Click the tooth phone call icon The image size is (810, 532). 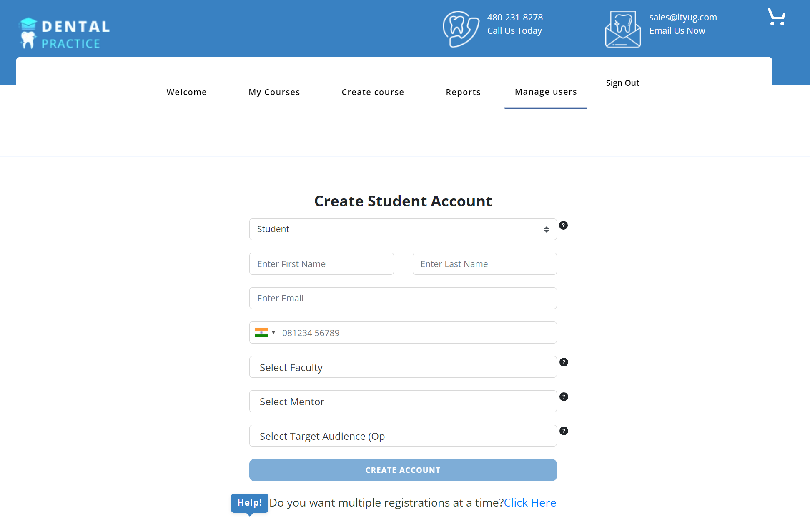pyautogui.click(x=460, y=29)
